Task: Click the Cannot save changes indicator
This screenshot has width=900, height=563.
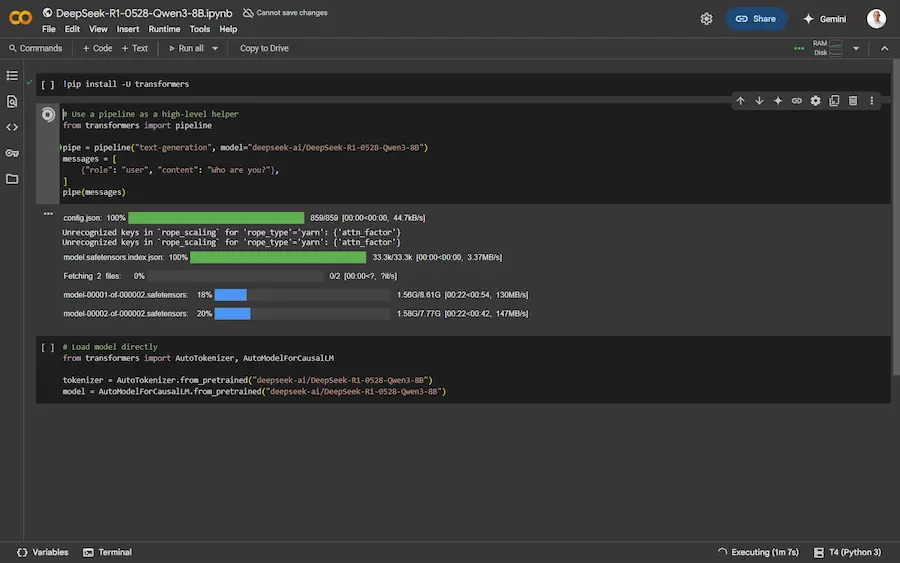Action: (285, 13)
